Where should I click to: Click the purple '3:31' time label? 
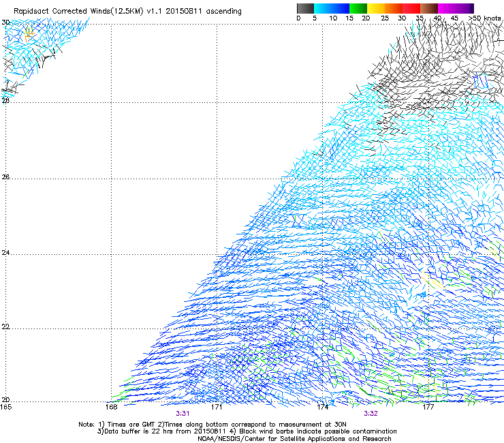click(183, 414)
